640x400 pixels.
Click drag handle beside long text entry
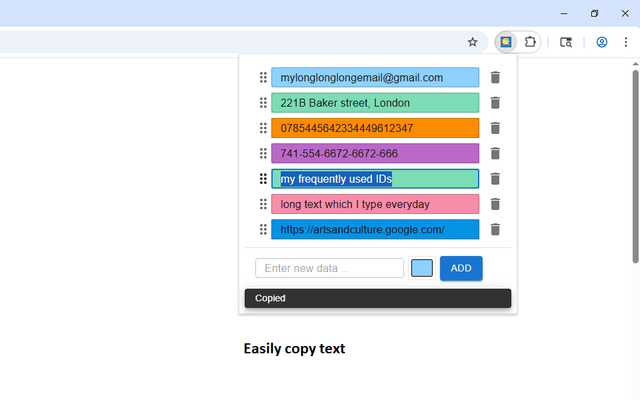[x=263, y=204]
